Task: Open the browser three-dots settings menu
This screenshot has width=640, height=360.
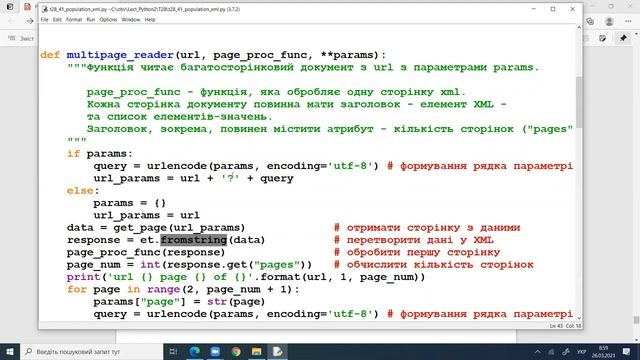Action: point(628,22)
